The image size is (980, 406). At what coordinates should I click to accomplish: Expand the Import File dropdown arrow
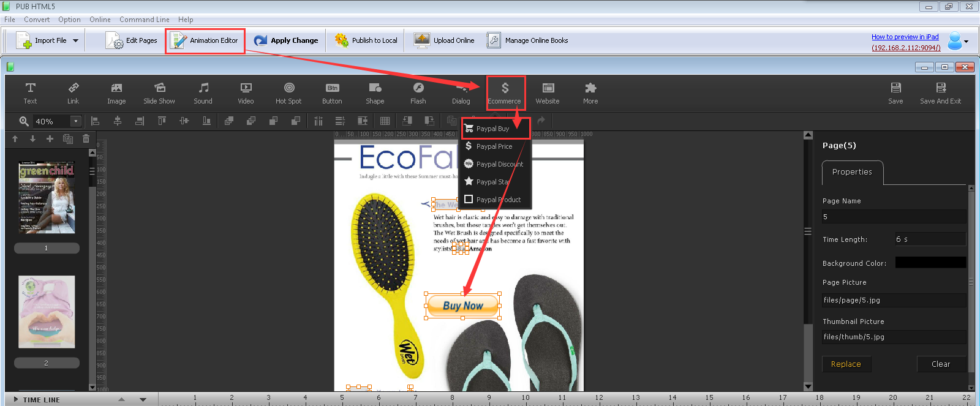coord(76,40)
